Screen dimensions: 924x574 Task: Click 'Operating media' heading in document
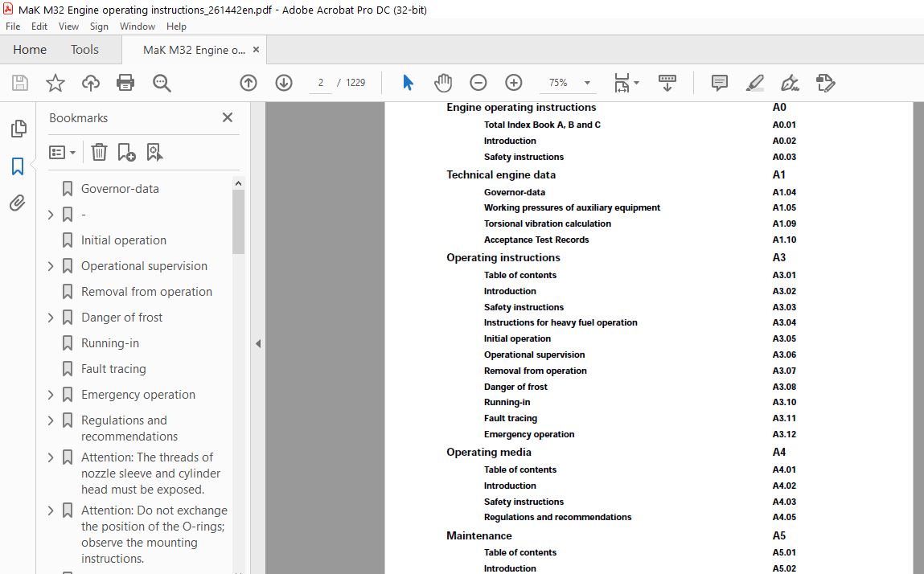[x=488, y=452]
